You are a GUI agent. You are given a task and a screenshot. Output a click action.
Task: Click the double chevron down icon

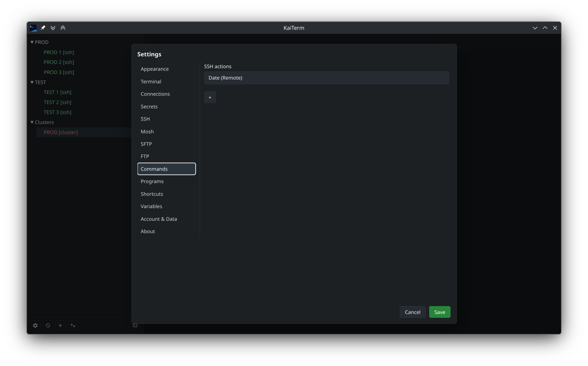[x=53, y=28]
